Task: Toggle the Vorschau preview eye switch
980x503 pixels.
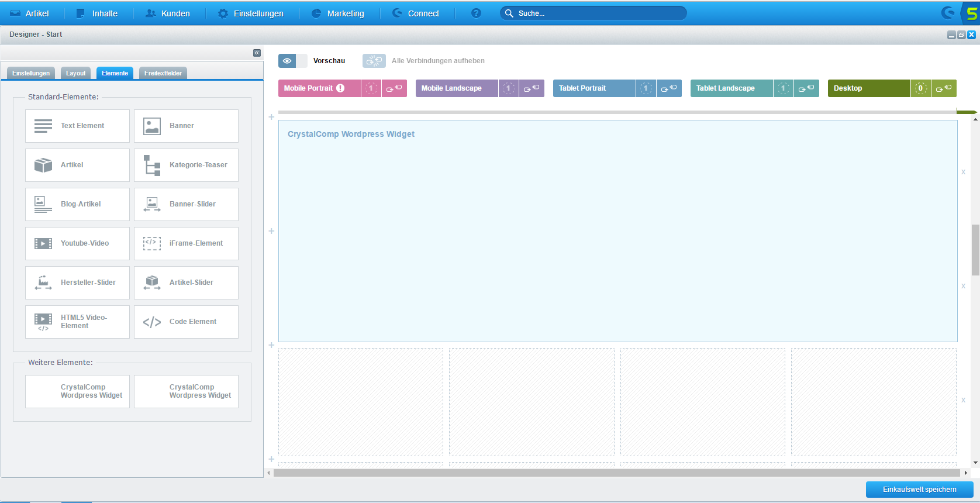Action: click(x=292, y=61)
